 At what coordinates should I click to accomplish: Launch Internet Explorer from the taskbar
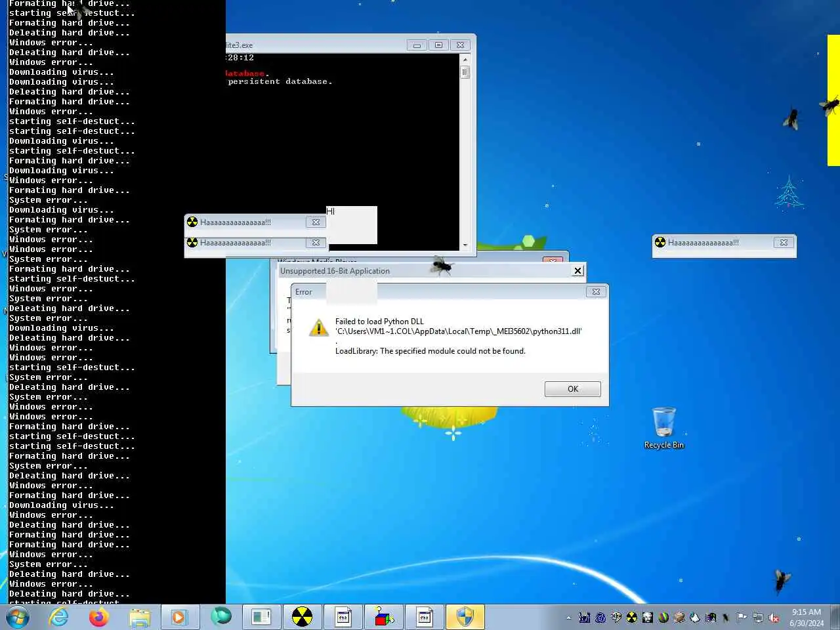pos(58,618)
